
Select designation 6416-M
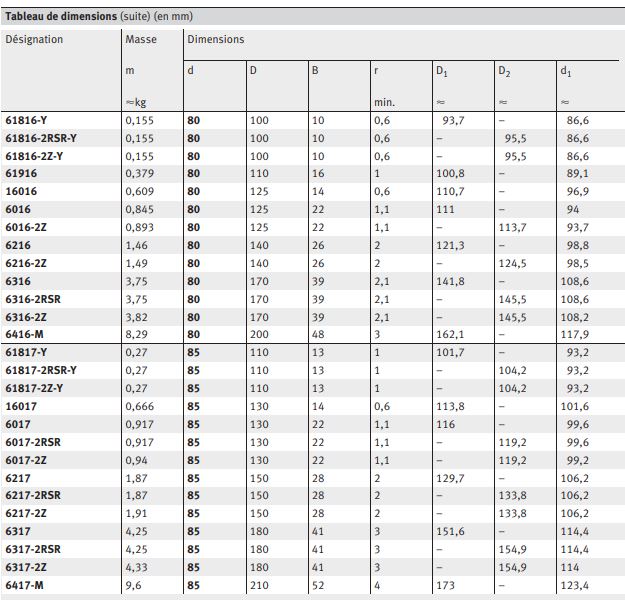coord(24,334)
